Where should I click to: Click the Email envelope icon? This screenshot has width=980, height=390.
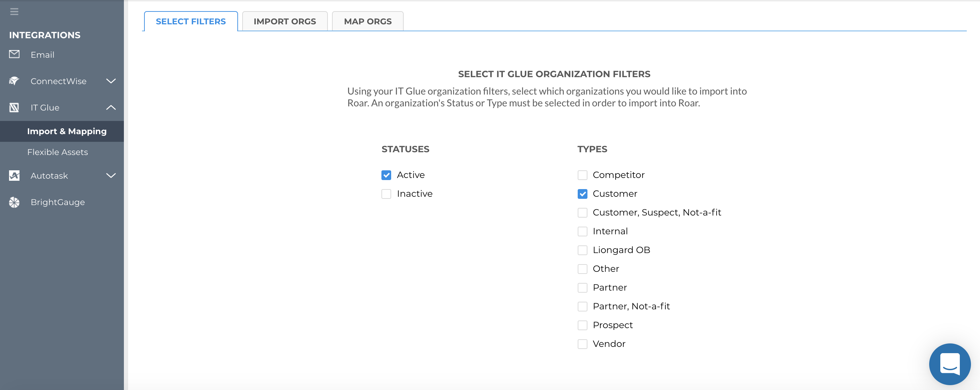[x=14, y=54]
